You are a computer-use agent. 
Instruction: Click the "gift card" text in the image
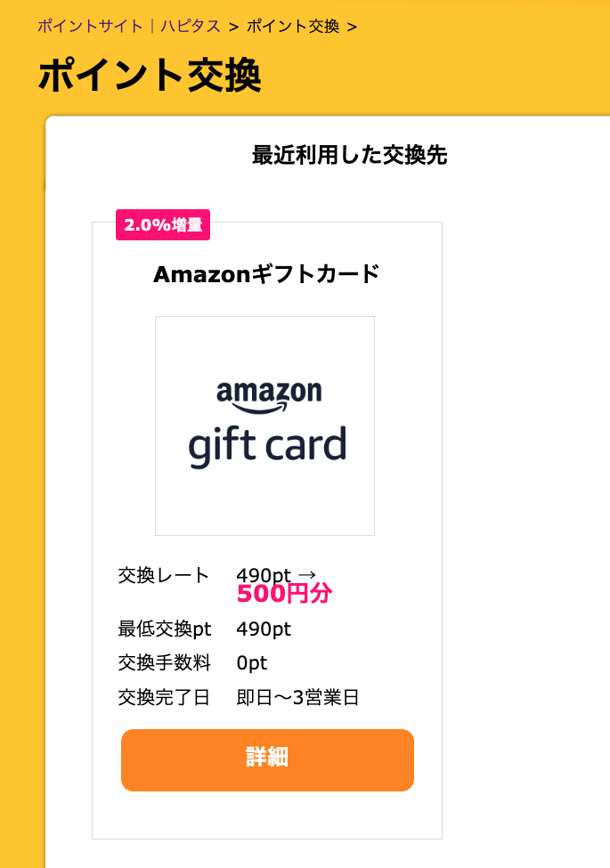tap(267, 444)
